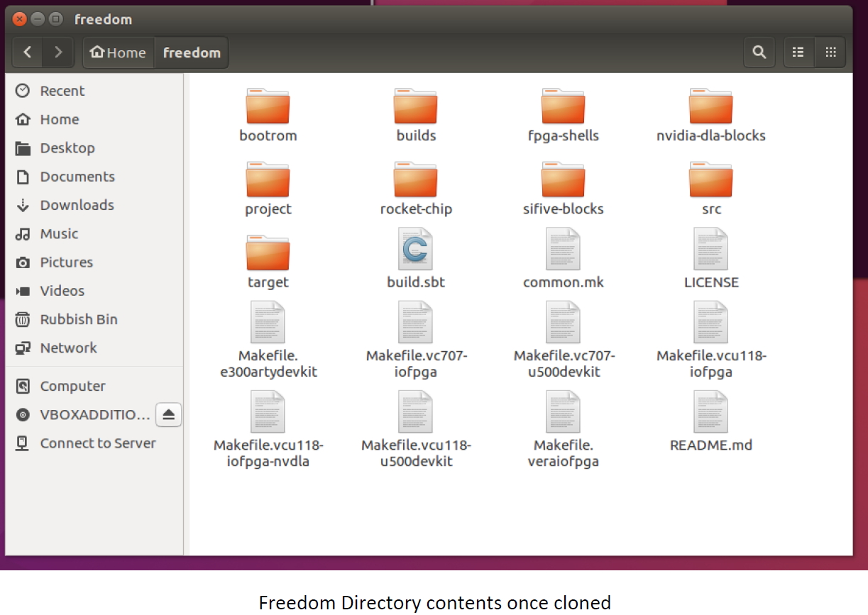The image size is (868, 615).
Task: Click the freedom path bar button
Action: click(192, 52)
